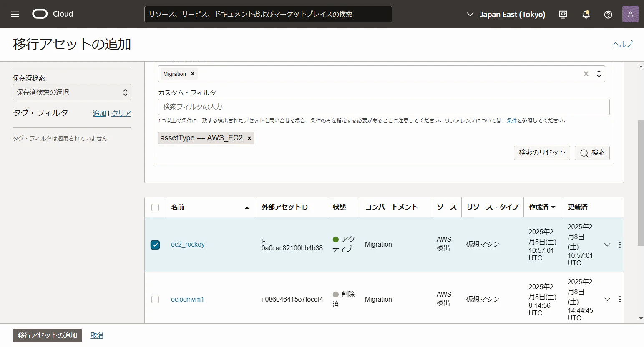Screen dimensions: 644x347
Task: Open the saved search selection dropdown
Action: 72,92
